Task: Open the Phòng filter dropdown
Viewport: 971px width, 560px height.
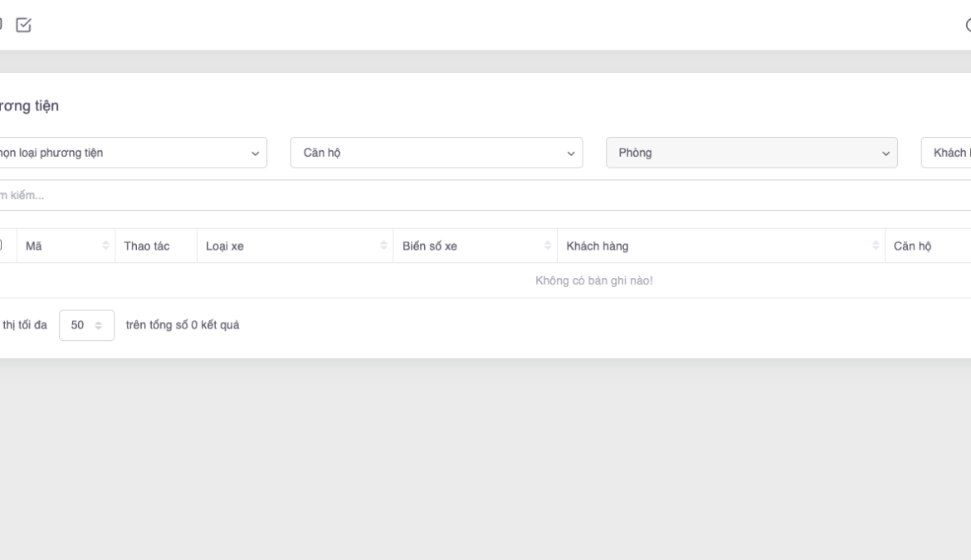Action: (752, 153)
